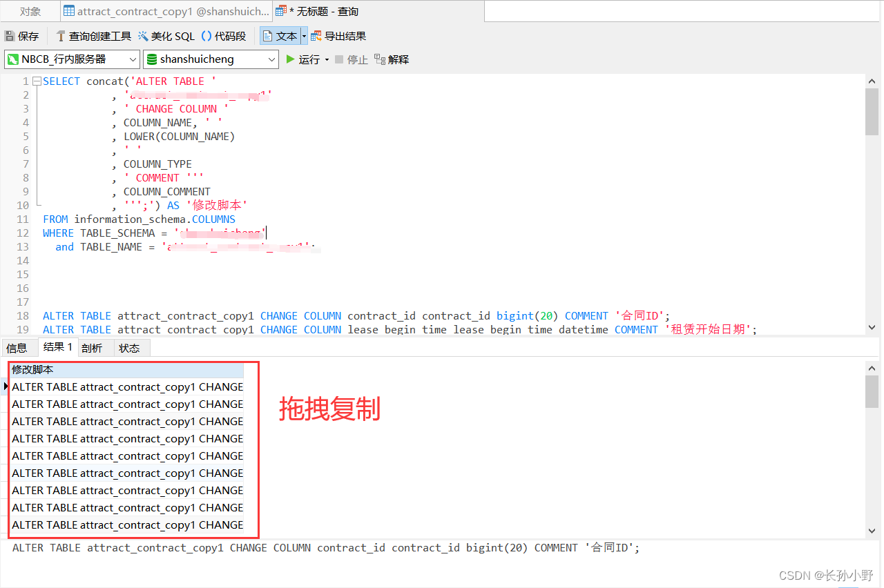Click the editor scroll down arrow

pos(872,328)
